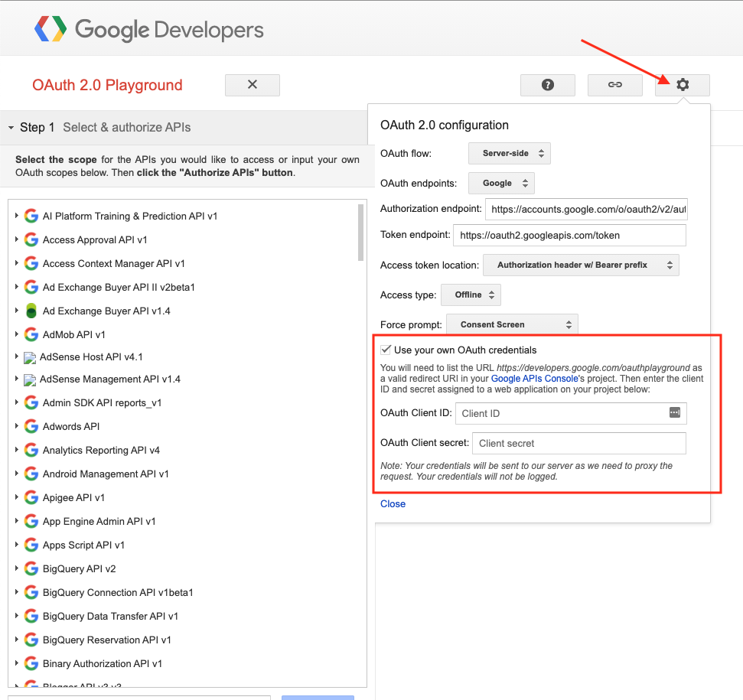
Task: Open the OAuth endpoints Google dropdown
Action: [501, 184]
